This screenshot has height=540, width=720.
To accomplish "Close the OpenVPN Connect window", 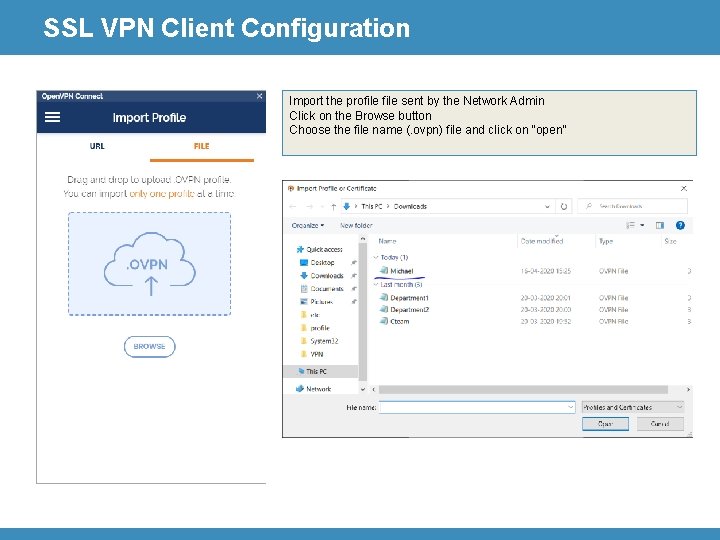I will tap(259, 96).
